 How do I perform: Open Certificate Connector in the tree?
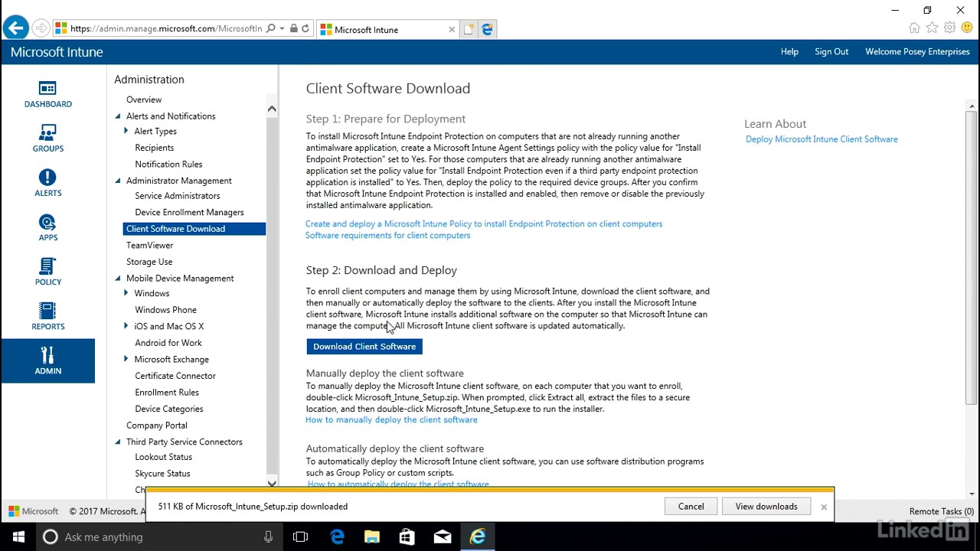click(x=175, y=376)
